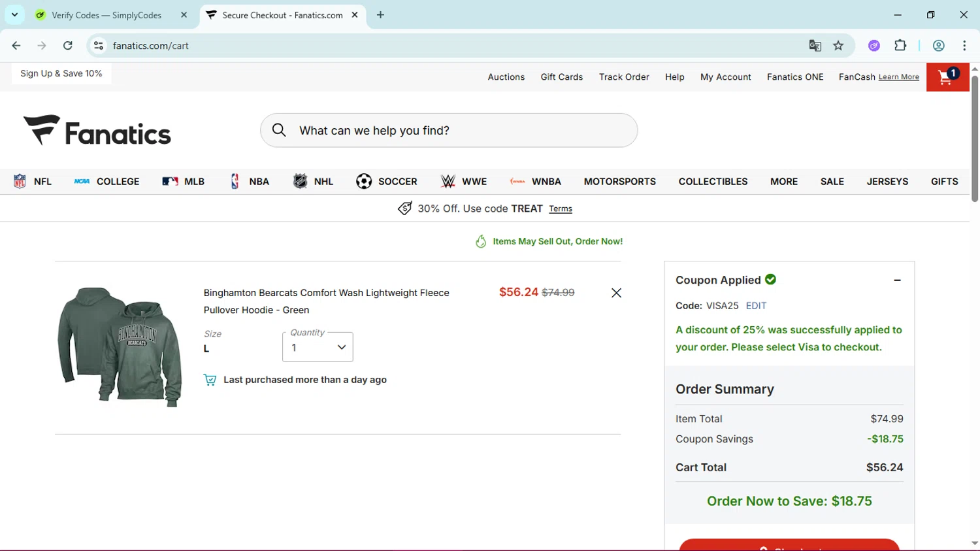
Task: Open Fanatics ONE
Action: pyautogui.click(x=795, y=77)
